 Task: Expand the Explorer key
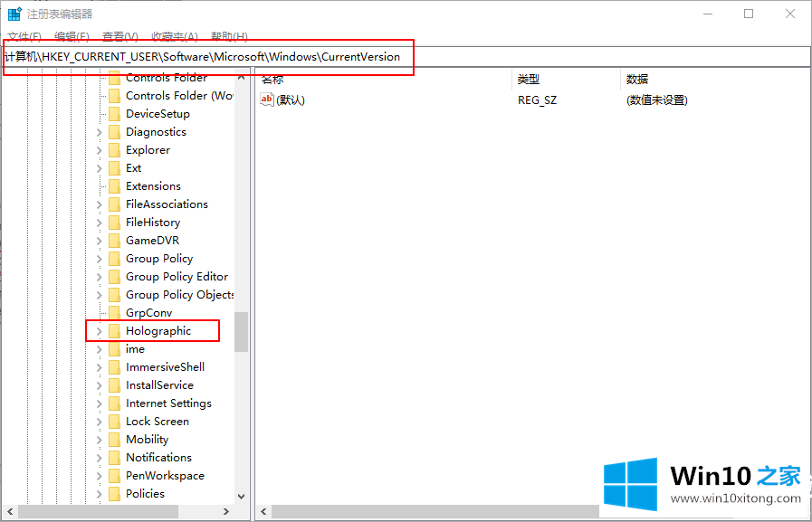pos(99,150)
